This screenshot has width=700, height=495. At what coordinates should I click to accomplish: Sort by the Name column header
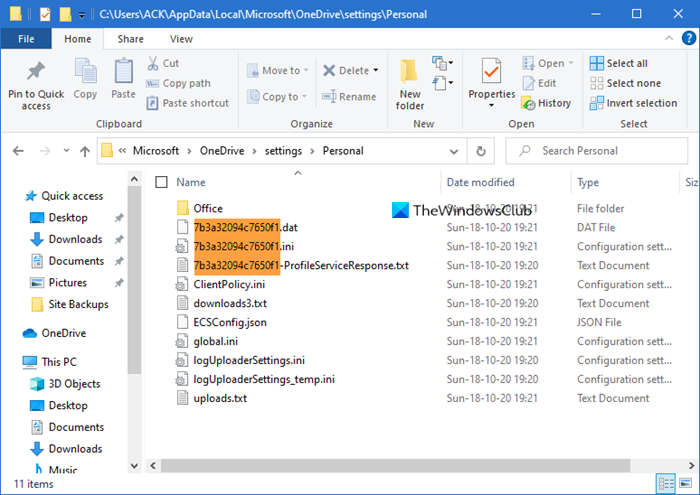click(191, 182)
